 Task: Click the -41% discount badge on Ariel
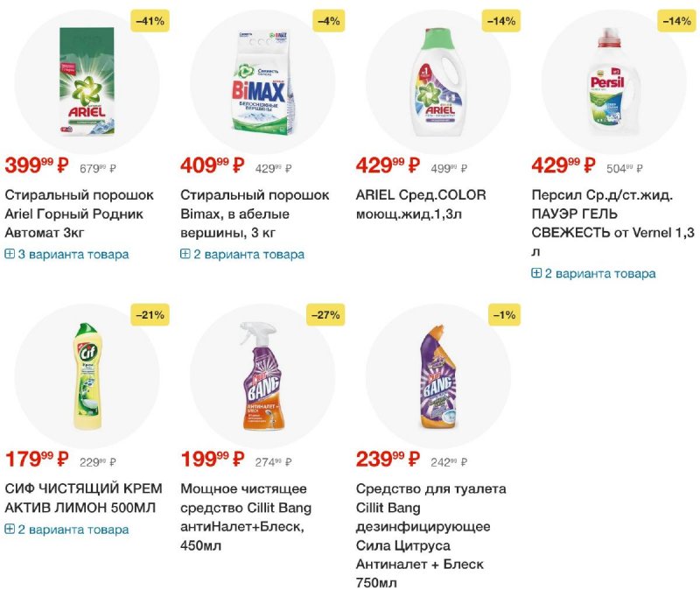point(150,21)
